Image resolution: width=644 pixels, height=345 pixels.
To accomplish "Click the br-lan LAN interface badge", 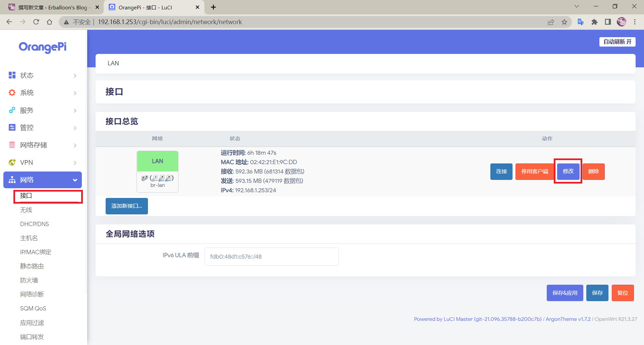I will pos(157,171).
